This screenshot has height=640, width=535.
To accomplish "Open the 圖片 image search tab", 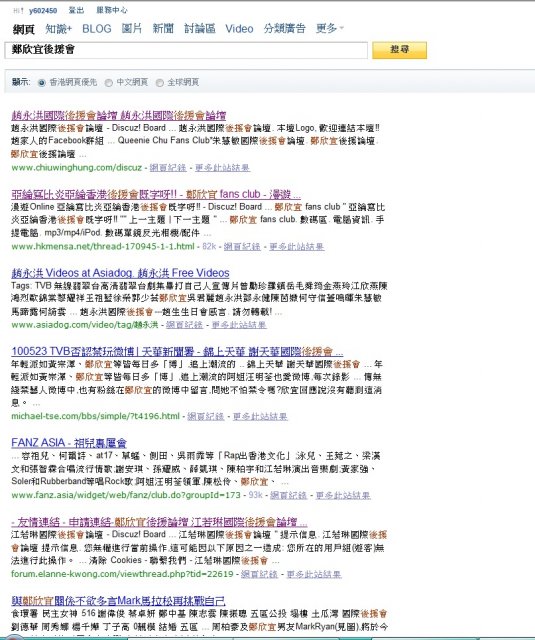I will 132,29.
